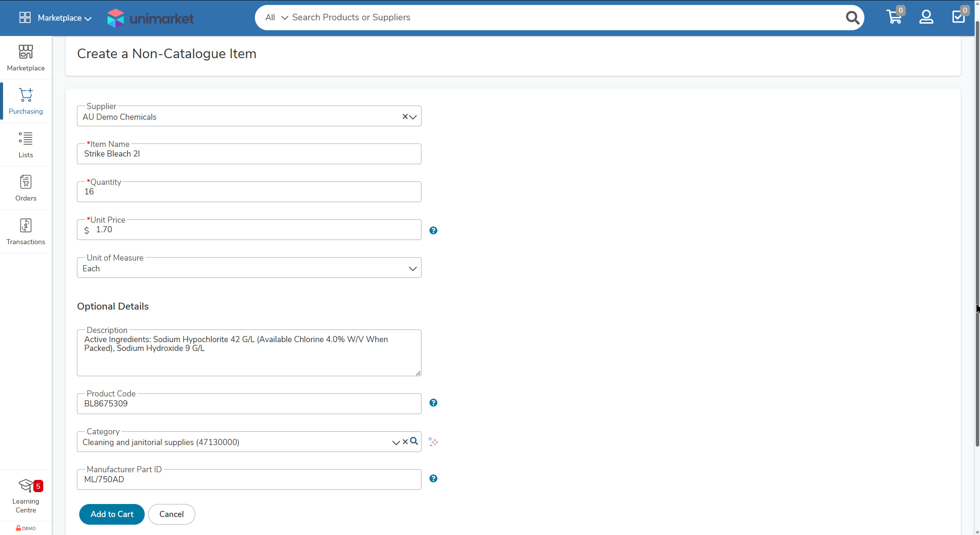Viewport: 980px width, 535px height.
Task: Open the user account profile icon
Action: [926, 17]
